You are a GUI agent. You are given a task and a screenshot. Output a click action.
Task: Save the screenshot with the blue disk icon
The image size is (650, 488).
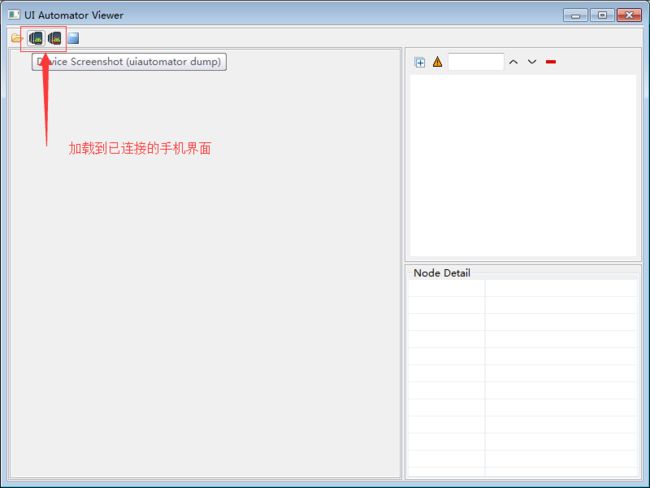tap(73, 39)
